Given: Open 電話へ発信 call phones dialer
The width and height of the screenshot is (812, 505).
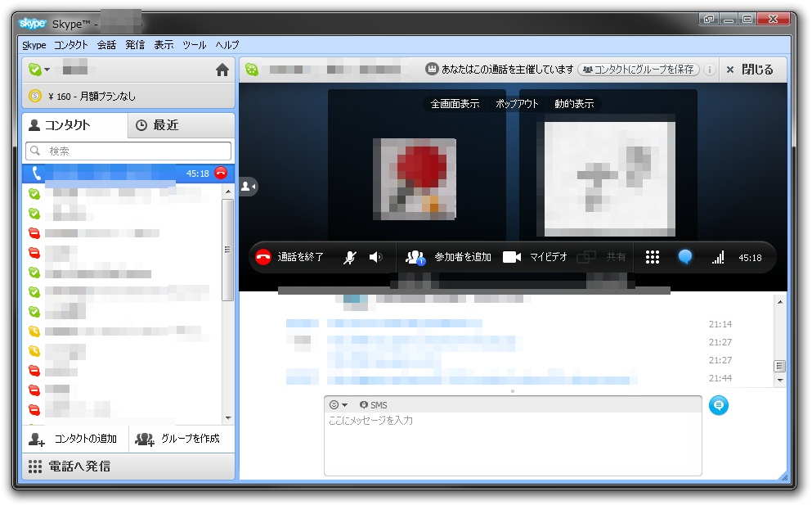Looking at the screenshot, I should coord(128,466).
